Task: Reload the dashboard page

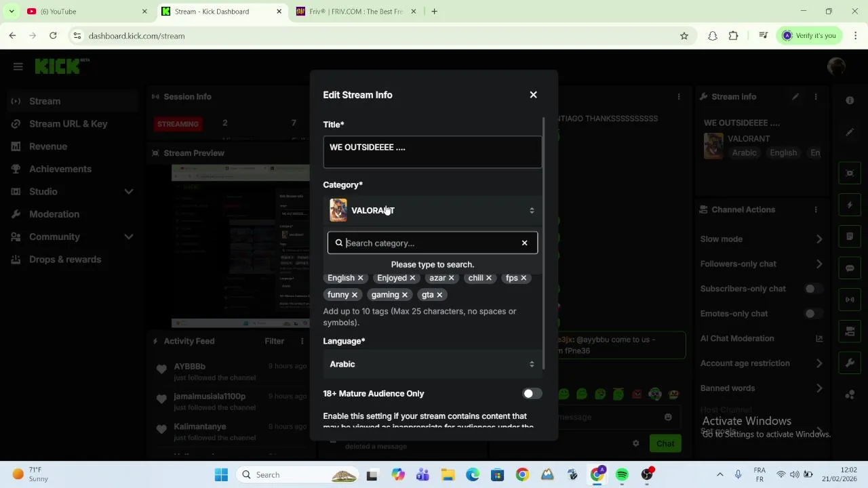Action: pos(53,35)
